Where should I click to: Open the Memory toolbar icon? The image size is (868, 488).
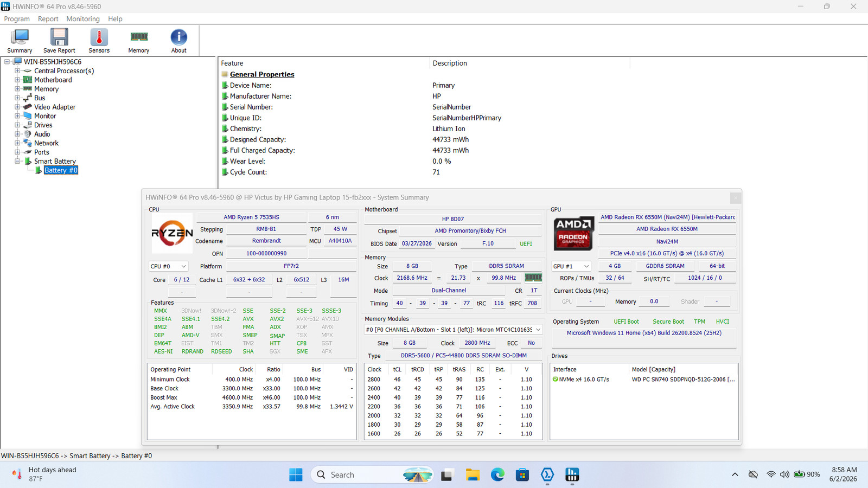tap(139, 41)
